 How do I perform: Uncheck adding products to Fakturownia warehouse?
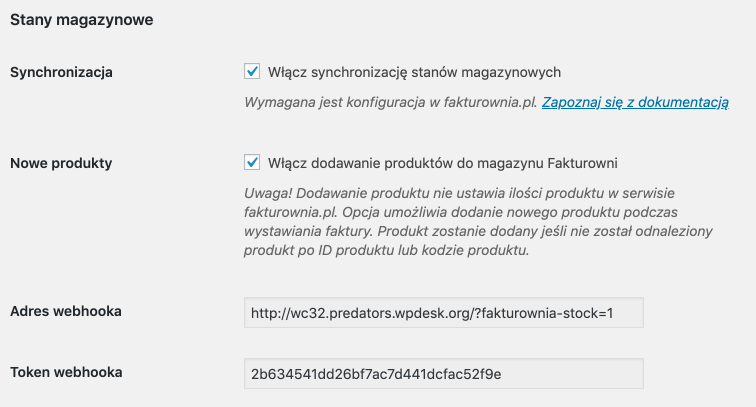pyautogui.click(x=252, y=162)
